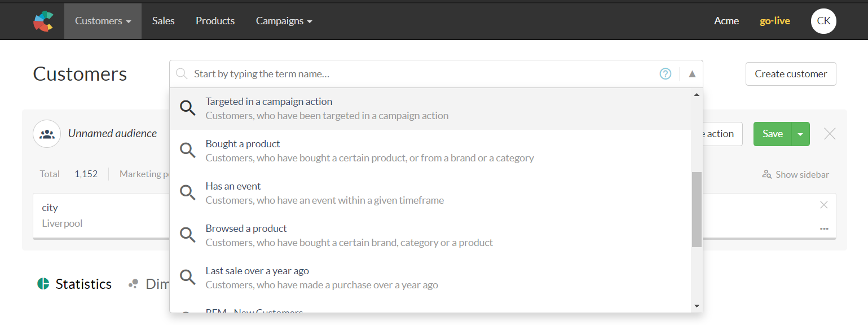Go to the Products page
The image size is (868, 325).
pos(215,21)
